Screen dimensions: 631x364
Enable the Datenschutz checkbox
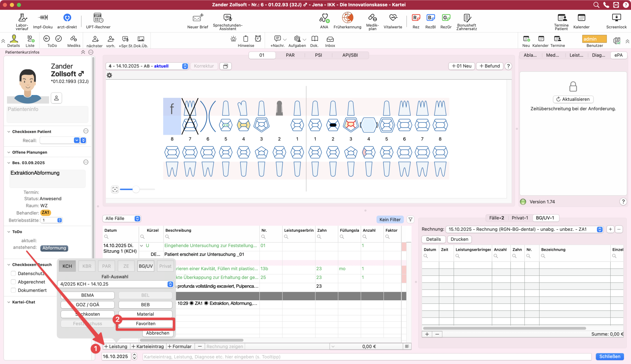coord(13,273)
